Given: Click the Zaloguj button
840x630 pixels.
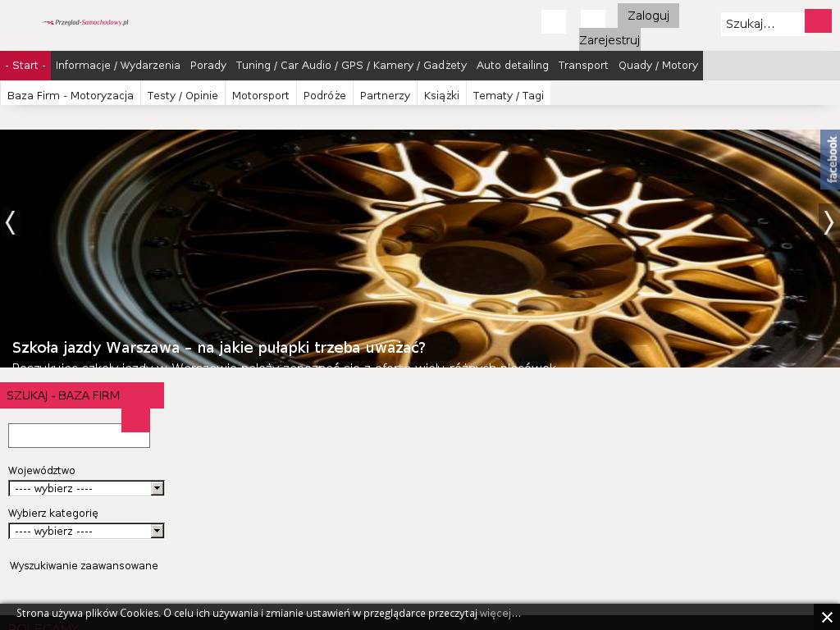Looking at the screenshot, I should [648, 16].
